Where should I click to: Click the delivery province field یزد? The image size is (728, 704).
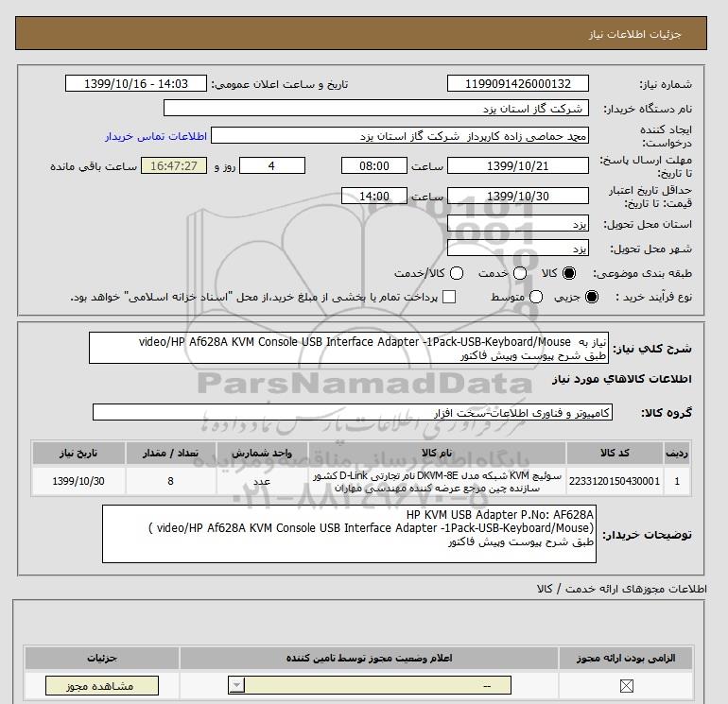(518, 224)
